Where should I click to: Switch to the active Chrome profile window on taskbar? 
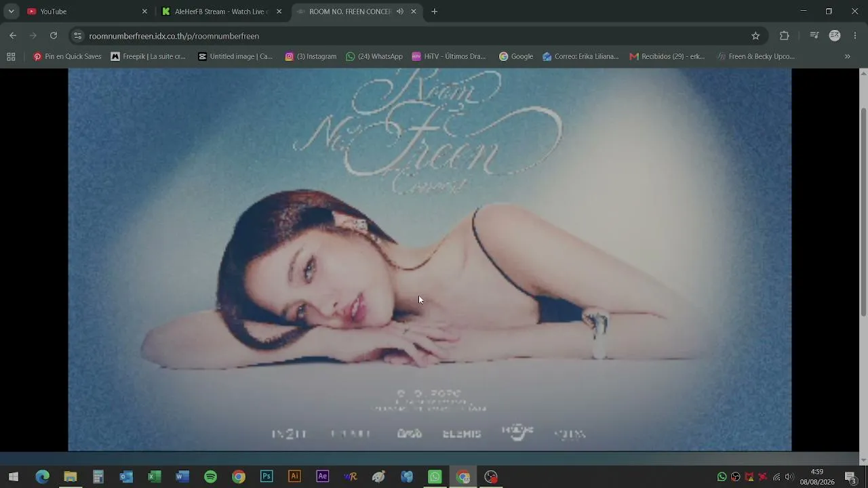pos(463,476)
